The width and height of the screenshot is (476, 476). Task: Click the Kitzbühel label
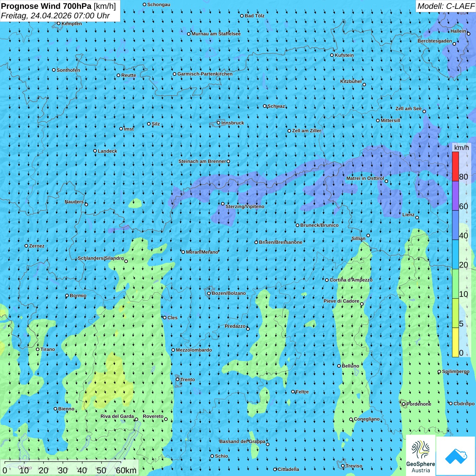pyautogui.click(x=351, y=81)
